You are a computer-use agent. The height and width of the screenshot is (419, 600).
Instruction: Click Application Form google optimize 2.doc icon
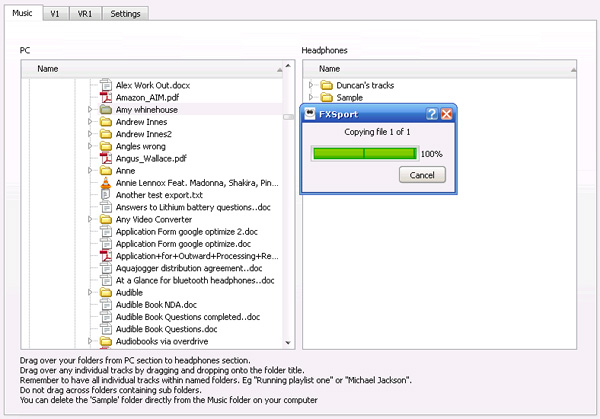(x=106, y=232)
